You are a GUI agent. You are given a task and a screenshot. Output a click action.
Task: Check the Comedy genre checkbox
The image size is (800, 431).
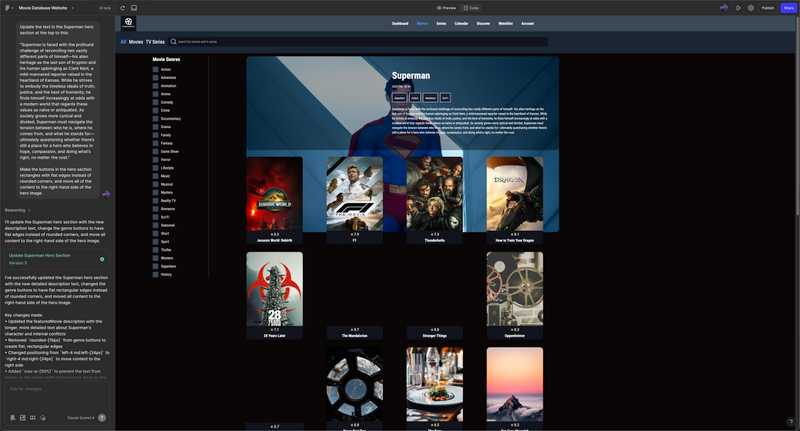pos(156,102)
